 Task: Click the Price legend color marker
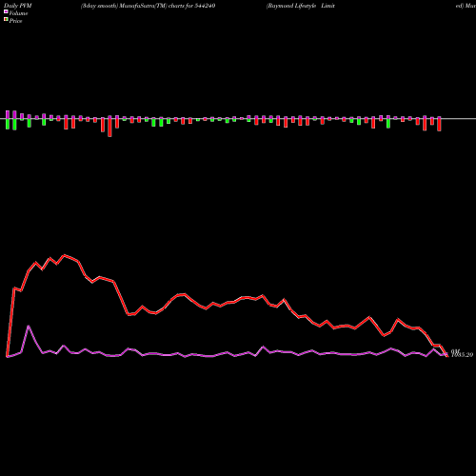click(x=6, y=20)
